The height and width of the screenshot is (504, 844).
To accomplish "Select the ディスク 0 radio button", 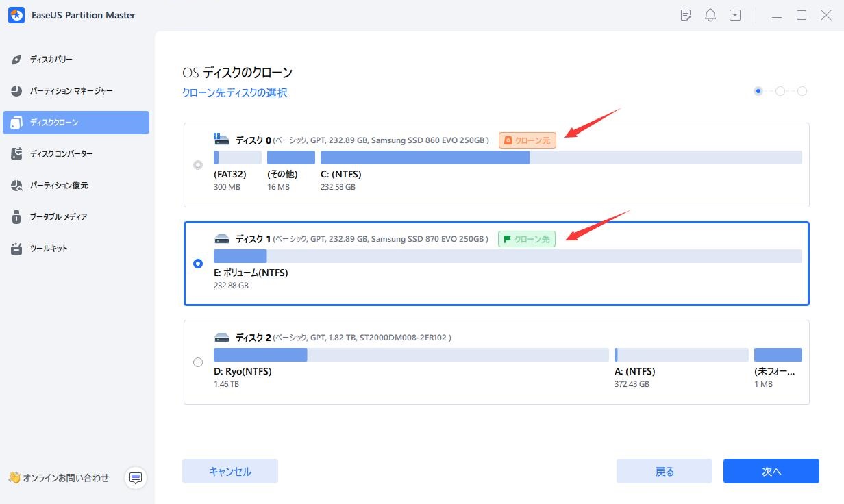I will (198, 165).
